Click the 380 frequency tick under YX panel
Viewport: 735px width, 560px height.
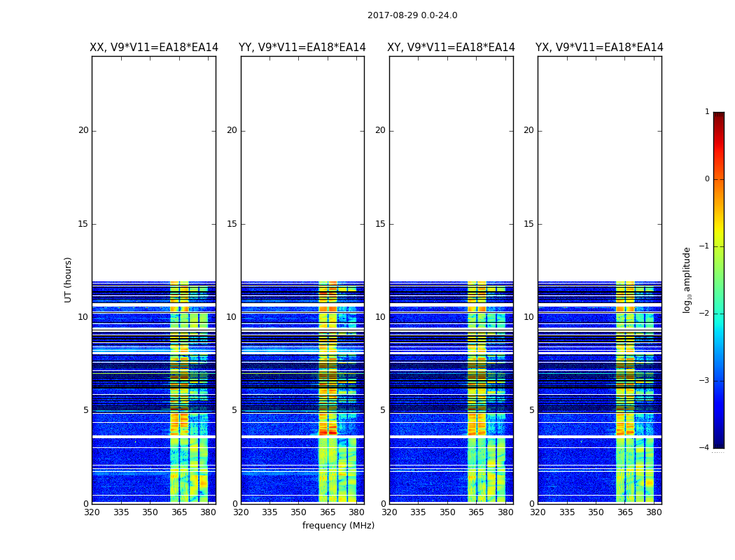(x=653, y=512)
